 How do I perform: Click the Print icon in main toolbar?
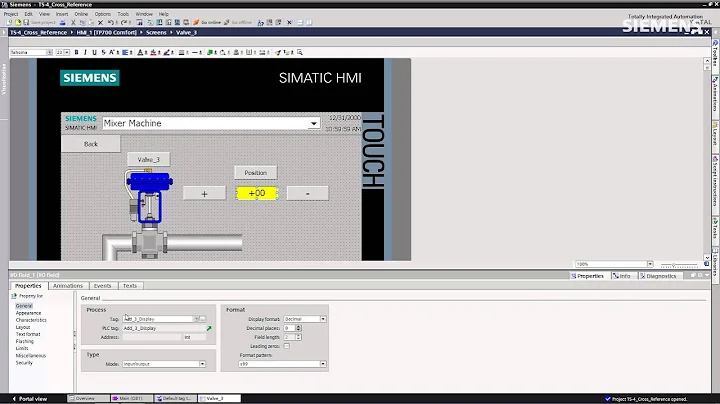[62, 22]
